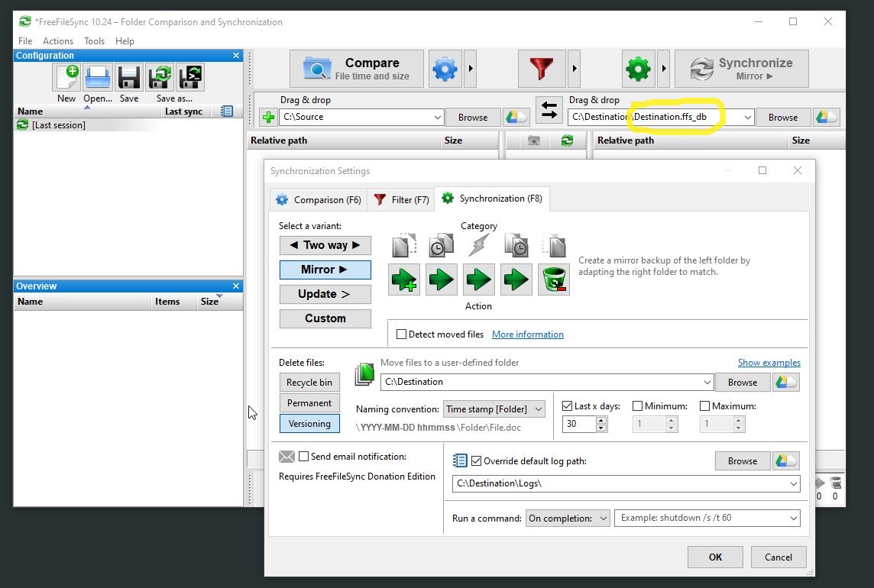The image size is (874, 588).
Task: Click OK in Synchronization Settings
Action: click(x=715, y=557)
